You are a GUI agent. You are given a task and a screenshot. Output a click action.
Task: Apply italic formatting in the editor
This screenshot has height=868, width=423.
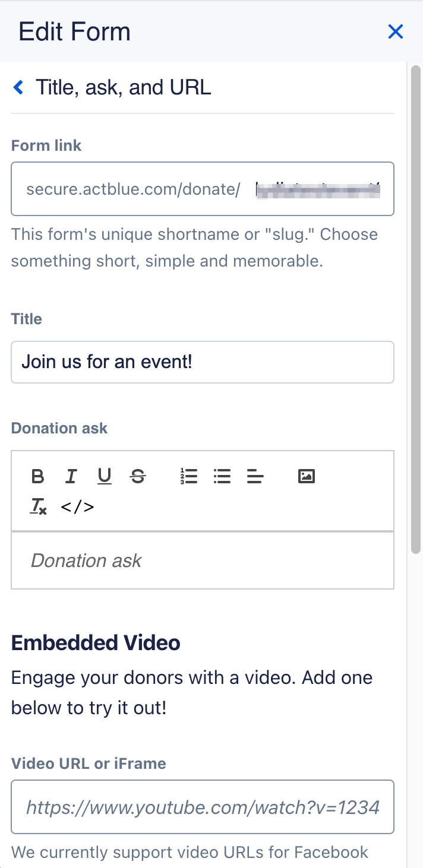71,476
